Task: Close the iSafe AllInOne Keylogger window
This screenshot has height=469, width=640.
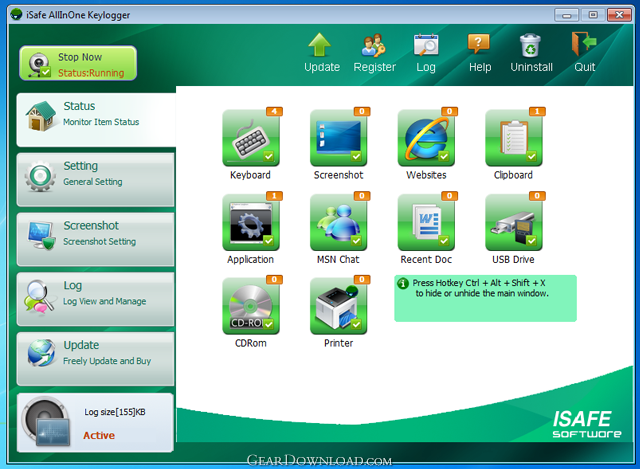Action: point(619,15)
